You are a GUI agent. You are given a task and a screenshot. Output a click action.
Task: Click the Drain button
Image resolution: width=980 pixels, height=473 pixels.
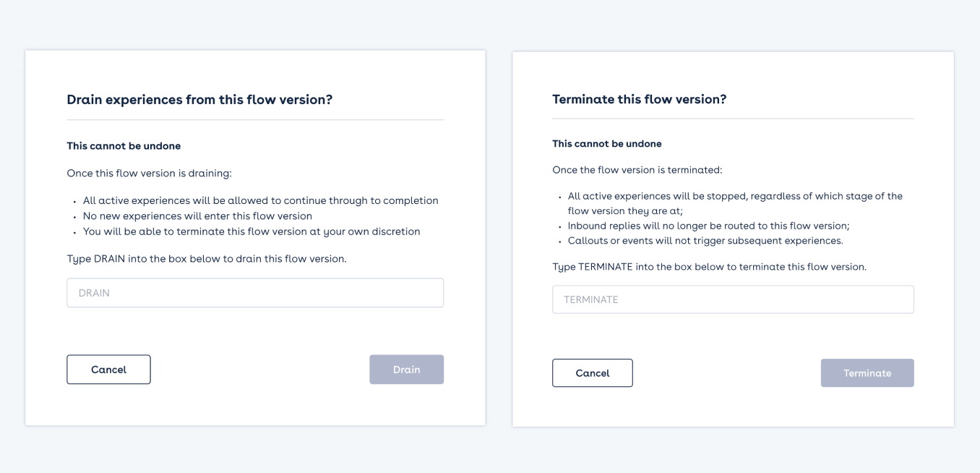(406, 370)
